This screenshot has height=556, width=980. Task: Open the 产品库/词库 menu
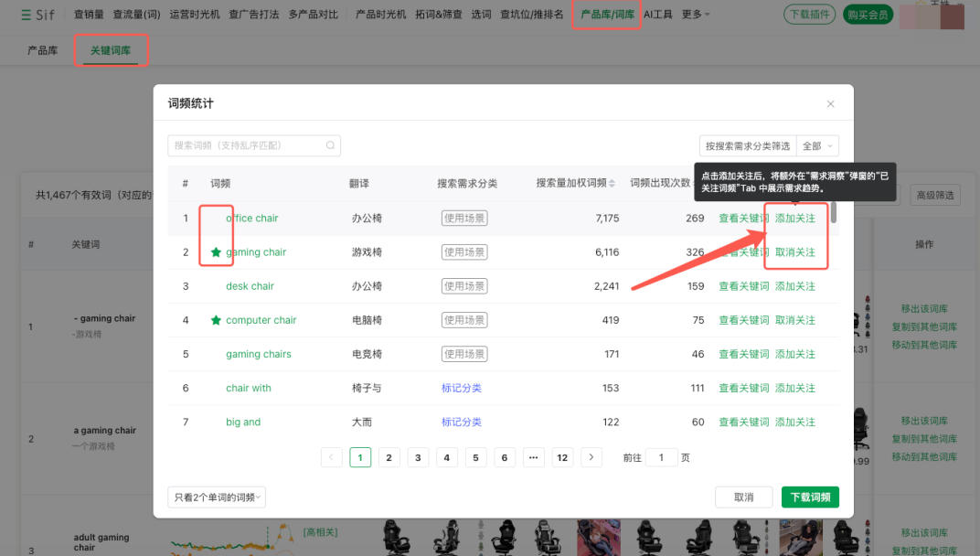(x=607, y=15)
